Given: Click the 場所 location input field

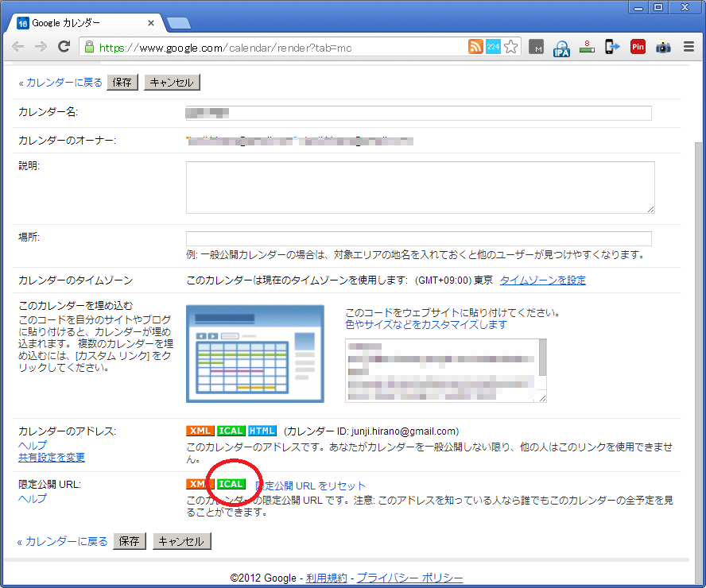Looking at the screenshot, I should (x=419, y=238).
